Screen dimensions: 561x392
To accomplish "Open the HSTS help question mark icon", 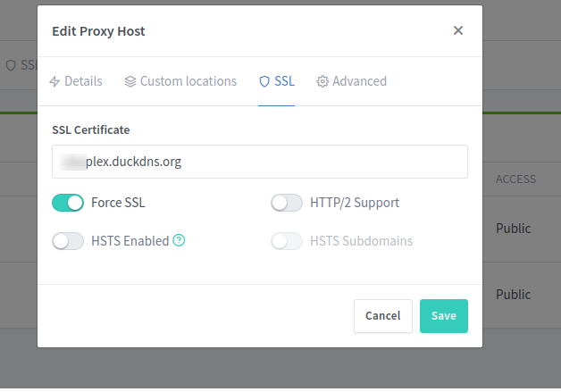I will pos(179,240).
